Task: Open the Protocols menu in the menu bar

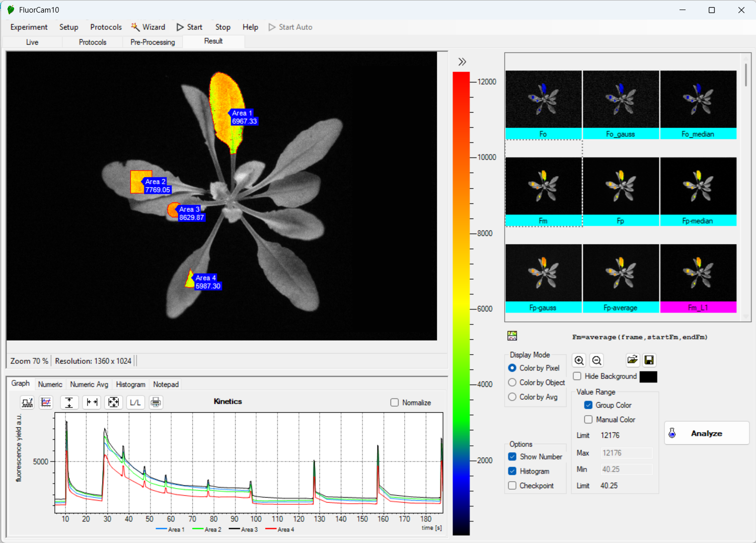Action: [x=106, y=27]
